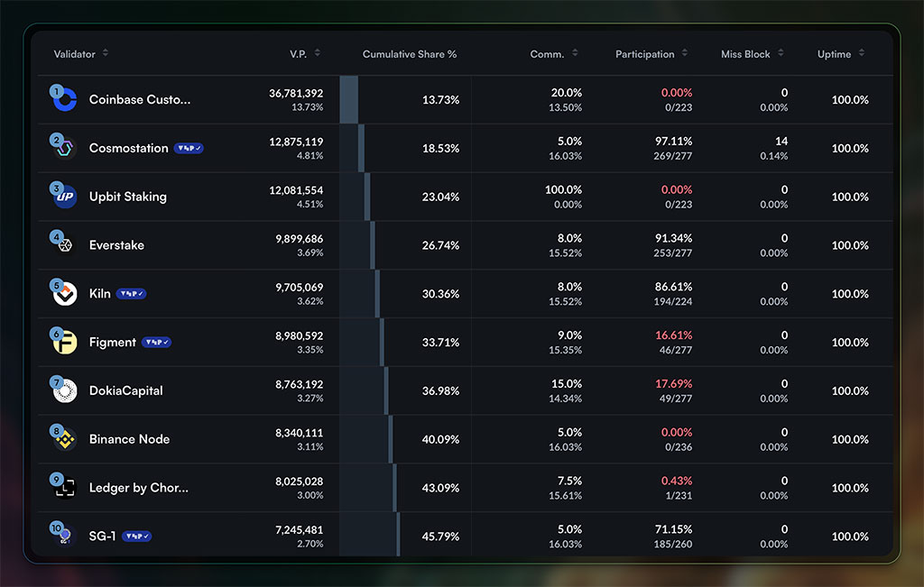Click participation value 97.11%

pyautogui.click(x=673, y=142)
